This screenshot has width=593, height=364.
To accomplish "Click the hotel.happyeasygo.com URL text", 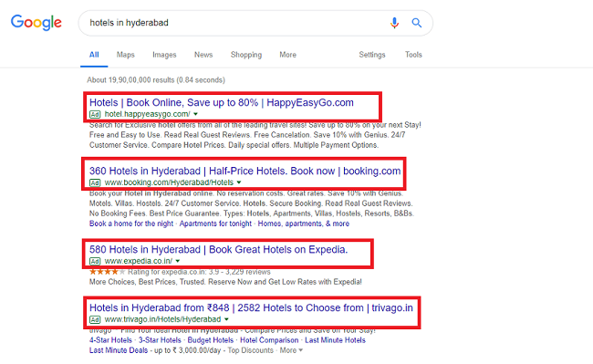I will click(x=147, y=114).
